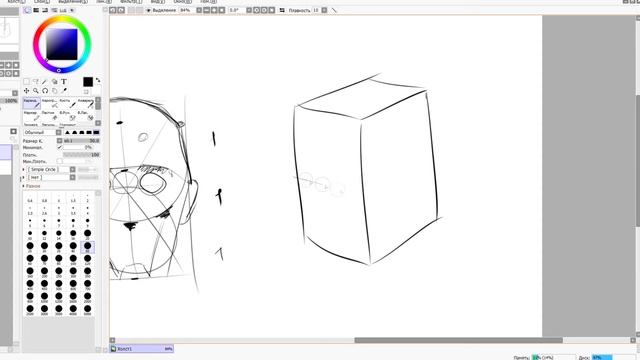This screenshot has width=640, height=360.
Task: Show the scratchpad panel
Action: click(72, 10)
